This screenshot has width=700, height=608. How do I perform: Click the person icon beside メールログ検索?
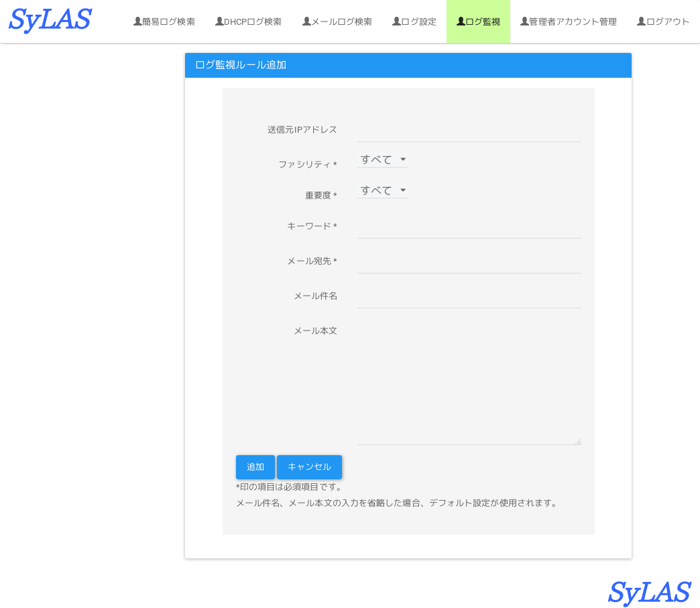pos(306,21)
